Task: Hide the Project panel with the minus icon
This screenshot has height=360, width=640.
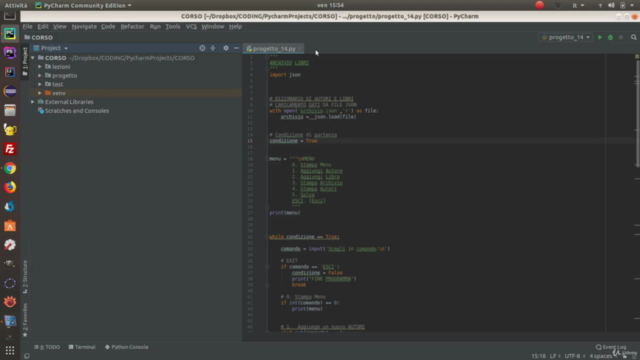Action: click(x=236, y=48)
